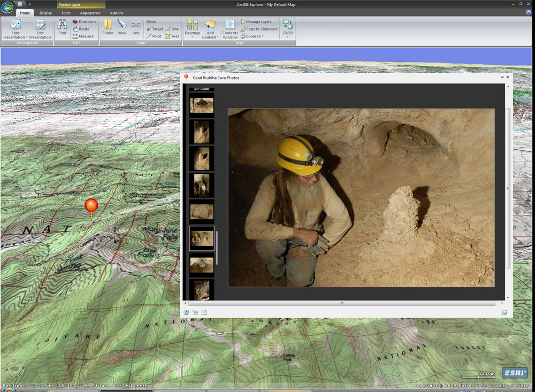Click the navigation compass control on map

coord(14,368)
